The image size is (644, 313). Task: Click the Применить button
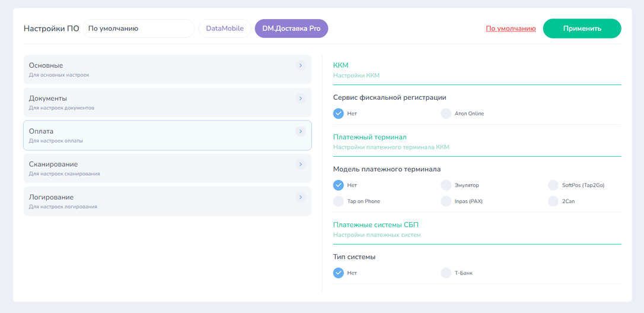tap(582, 29)
